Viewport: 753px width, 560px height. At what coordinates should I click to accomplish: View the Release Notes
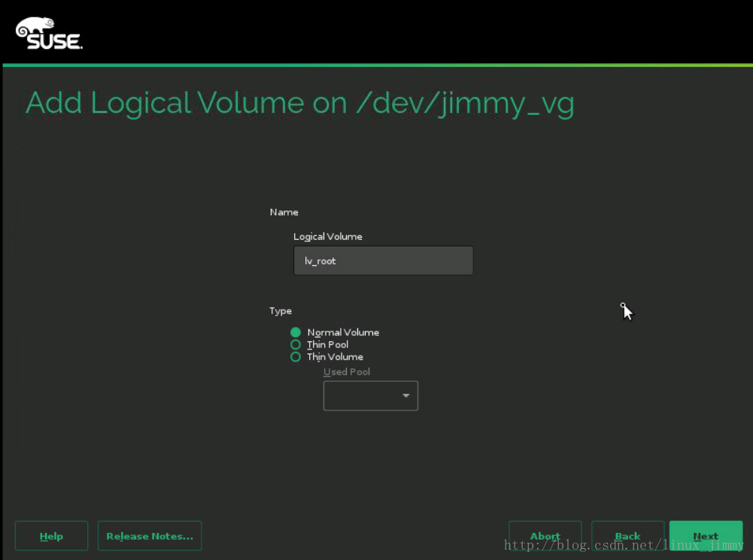click(x=150, y=535)
